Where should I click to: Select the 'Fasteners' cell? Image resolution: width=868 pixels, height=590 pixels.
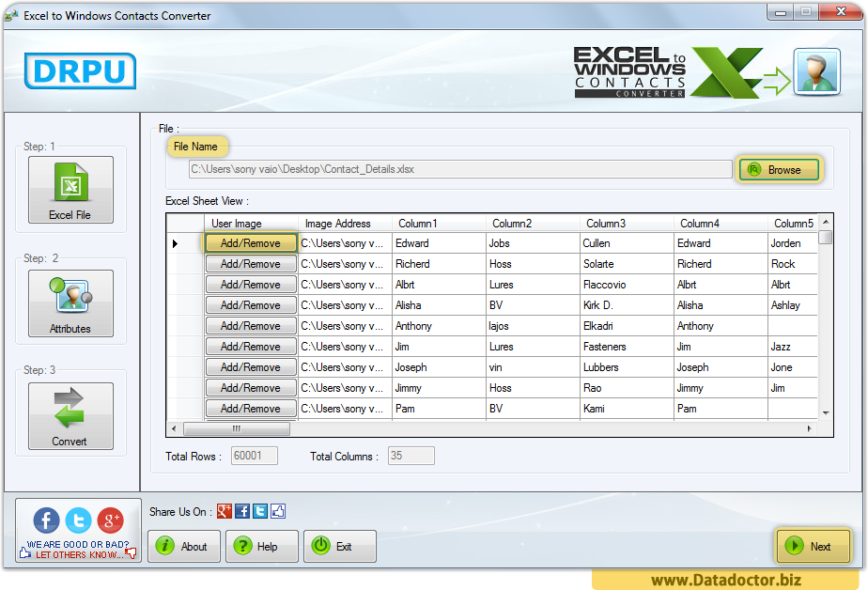coord(628,347)
